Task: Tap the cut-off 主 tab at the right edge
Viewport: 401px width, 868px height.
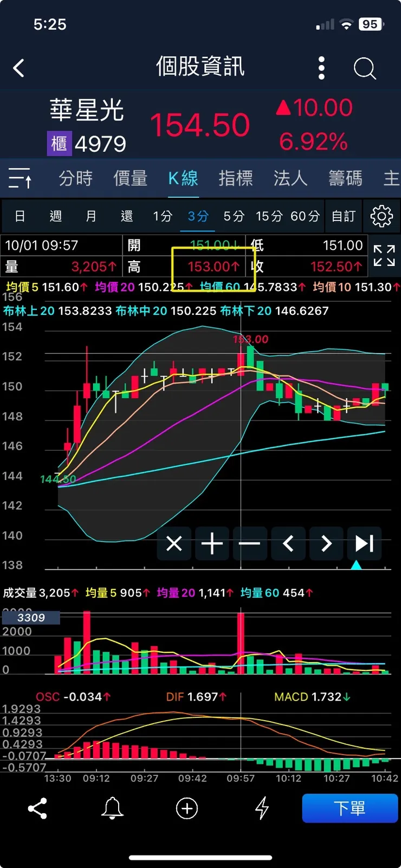Action: pos(392,178)
